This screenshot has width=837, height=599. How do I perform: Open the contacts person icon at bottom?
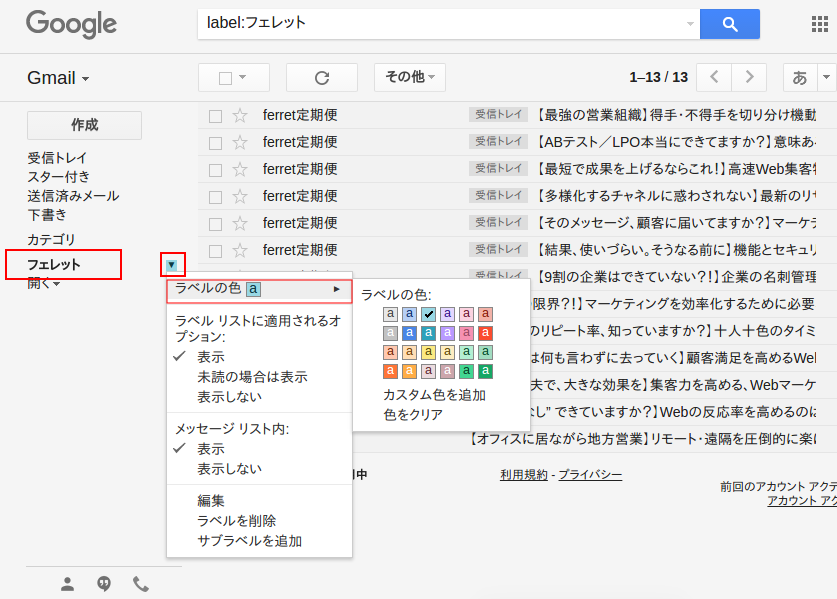67,584
